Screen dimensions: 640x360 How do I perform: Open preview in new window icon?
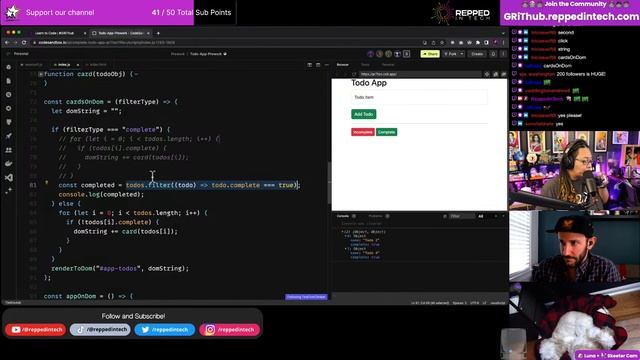pyautogui.click(x=496, y=74)
